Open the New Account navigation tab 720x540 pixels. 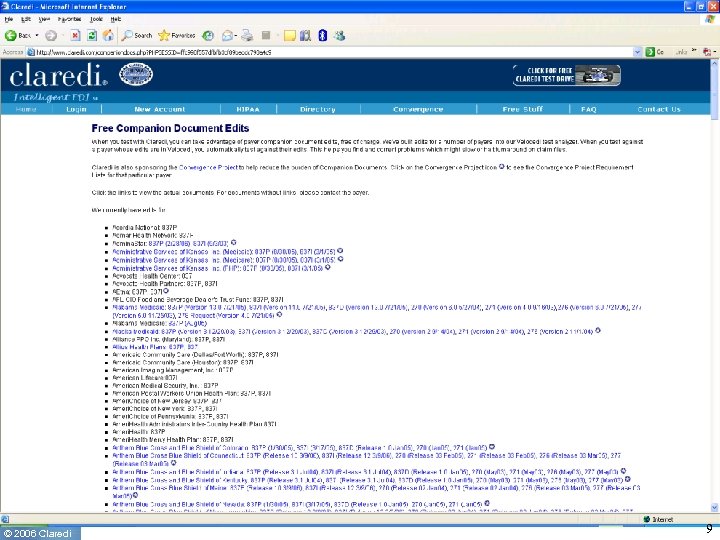(x=160, y=109)
